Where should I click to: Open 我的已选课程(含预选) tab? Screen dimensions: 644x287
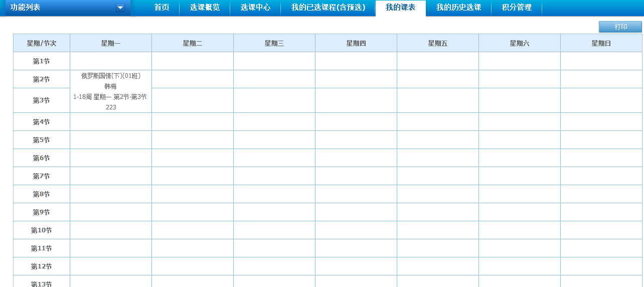pyautogui.click(x=328, y=8)
